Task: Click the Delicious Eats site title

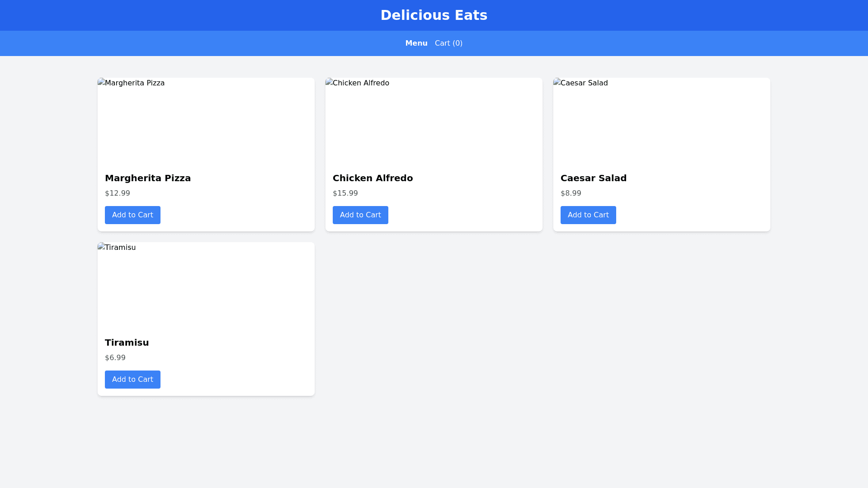Action: (434, 15)
